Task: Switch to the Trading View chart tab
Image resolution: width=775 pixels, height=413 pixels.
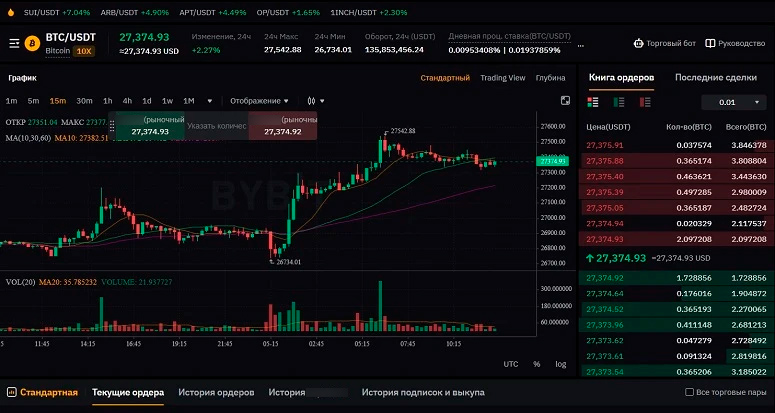Action: point(502,77)
